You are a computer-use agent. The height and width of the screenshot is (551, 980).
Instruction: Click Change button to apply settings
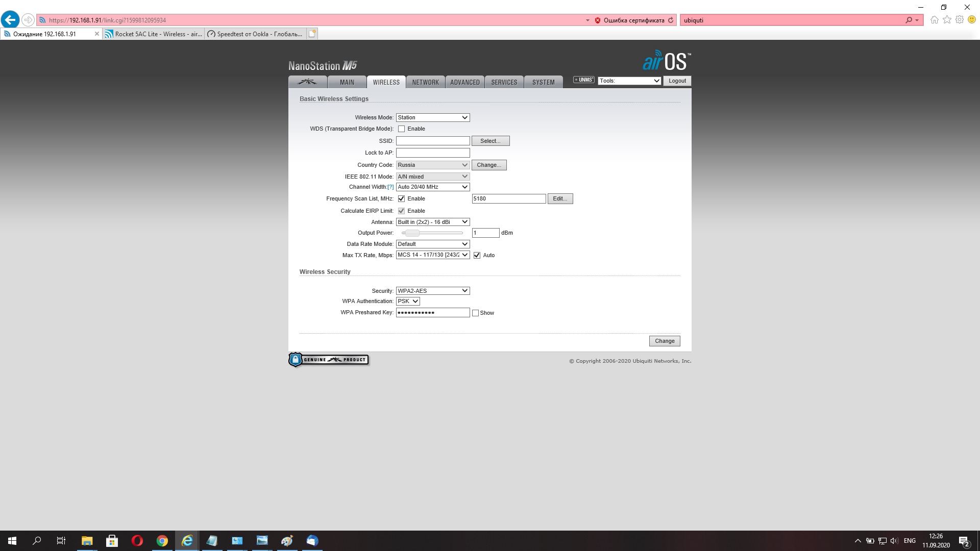[x=665, y=341]
